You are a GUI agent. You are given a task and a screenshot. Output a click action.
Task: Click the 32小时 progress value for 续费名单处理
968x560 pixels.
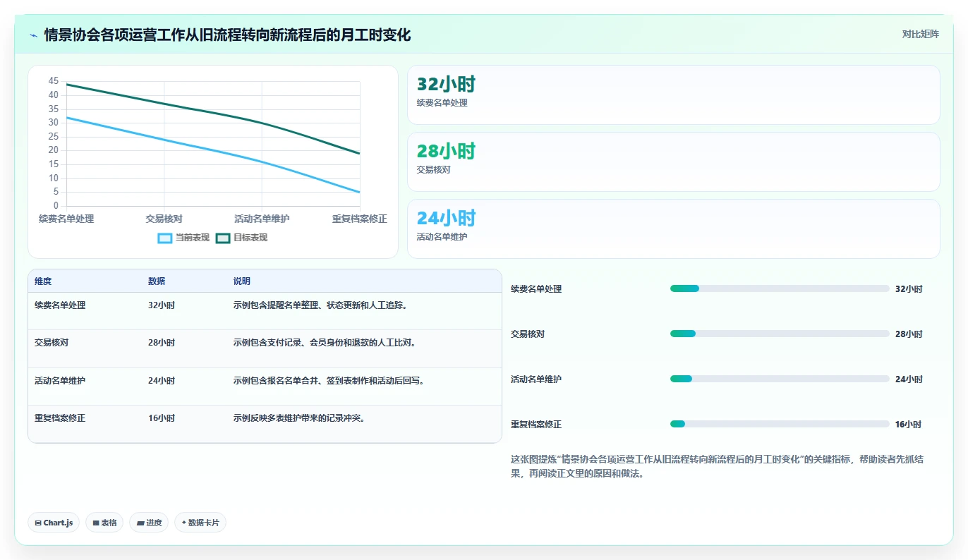tap(909, 289)
